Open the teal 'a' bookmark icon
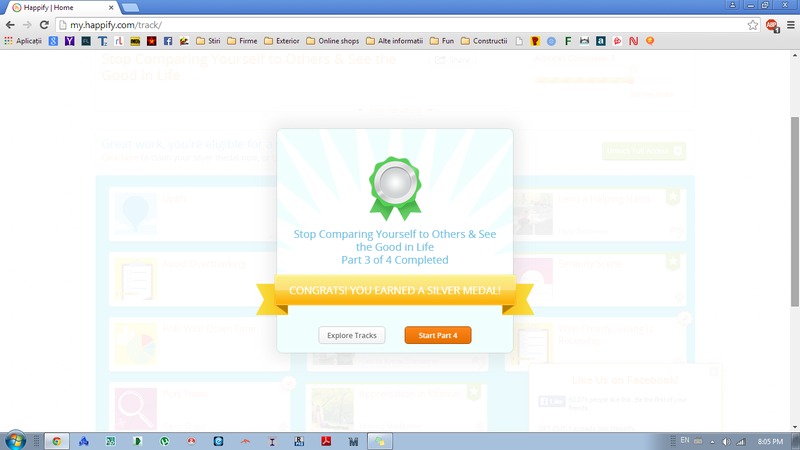 click(x=601, y=41)
